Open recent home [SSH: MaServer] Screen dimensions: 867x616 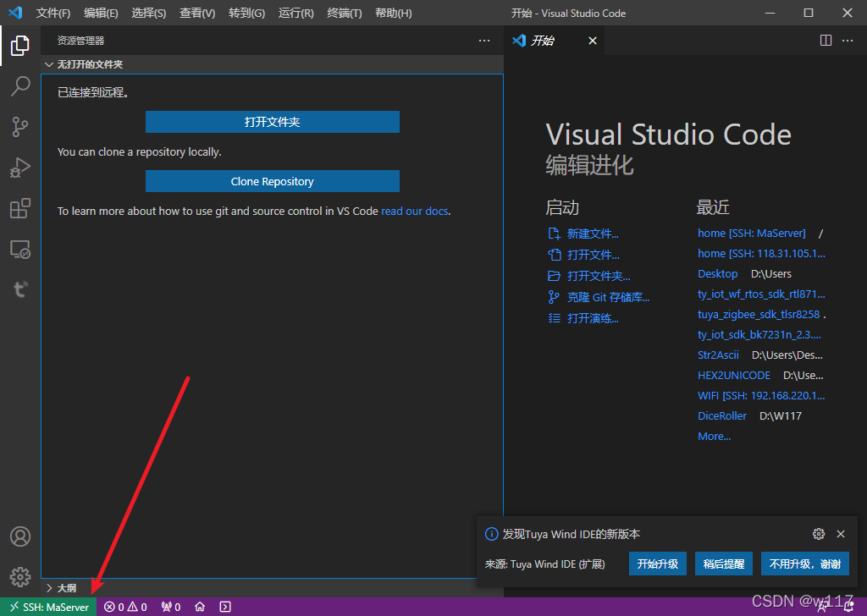[x=752, y=234]
